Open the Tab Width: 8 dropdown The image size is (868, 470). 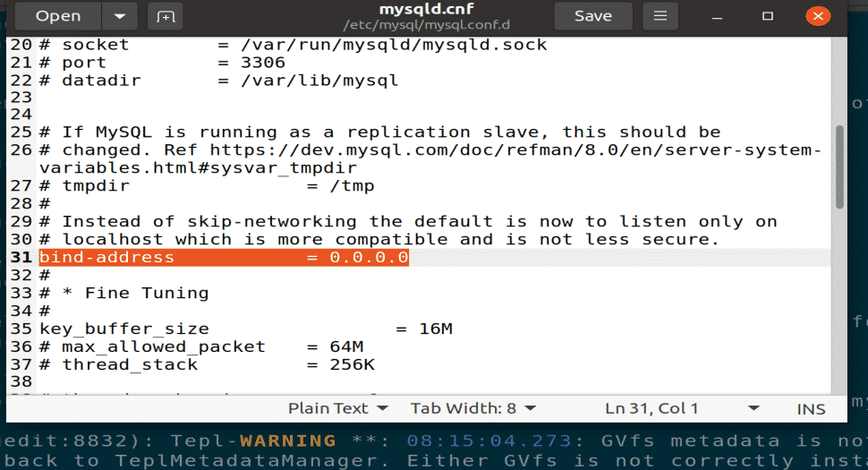tap(473, 408)
